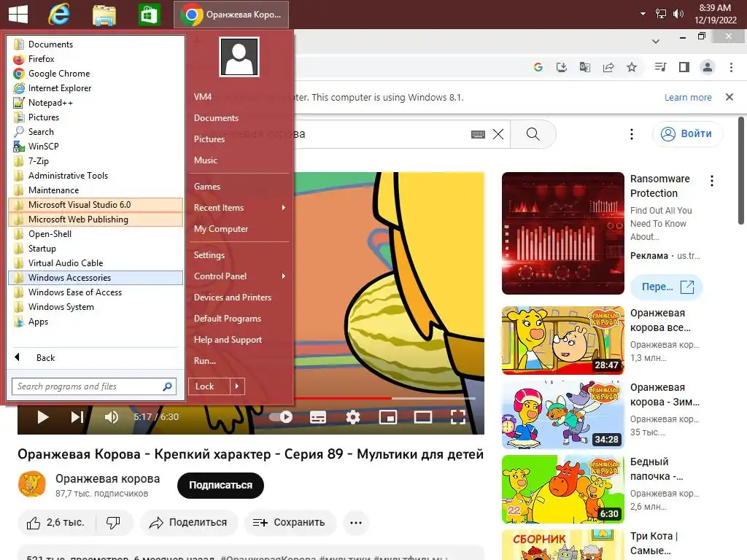
Task: Seek on the video progress bar
Action: [385, 397]
